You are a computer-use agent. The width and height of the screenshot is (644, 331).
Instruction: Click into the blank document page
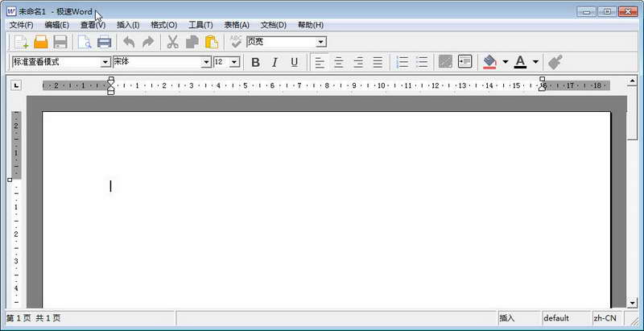tap(327, 209)
